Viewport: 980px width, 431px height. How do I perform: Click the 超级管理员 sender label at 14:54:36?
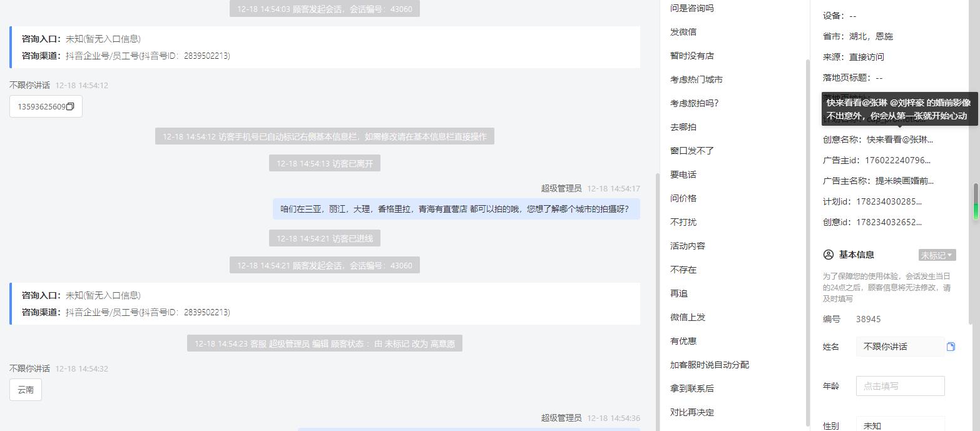pos(561,418)
